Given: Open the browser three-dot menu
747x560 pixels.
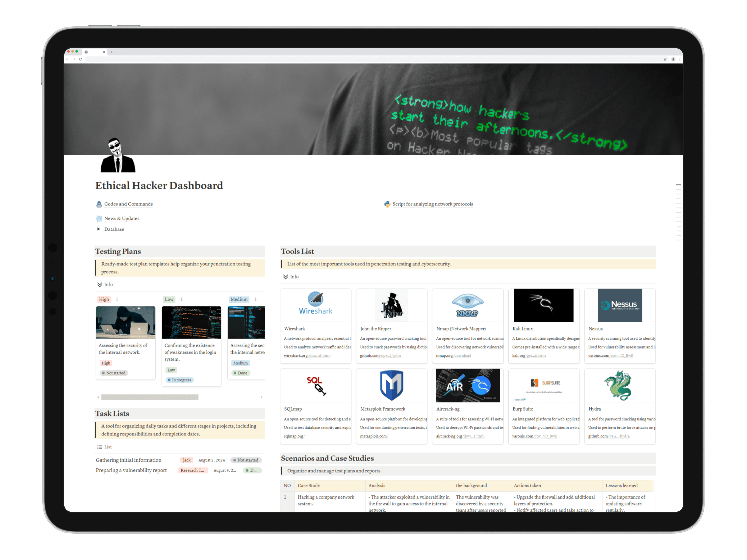Looking at the screenshot, I should [680, 59].
